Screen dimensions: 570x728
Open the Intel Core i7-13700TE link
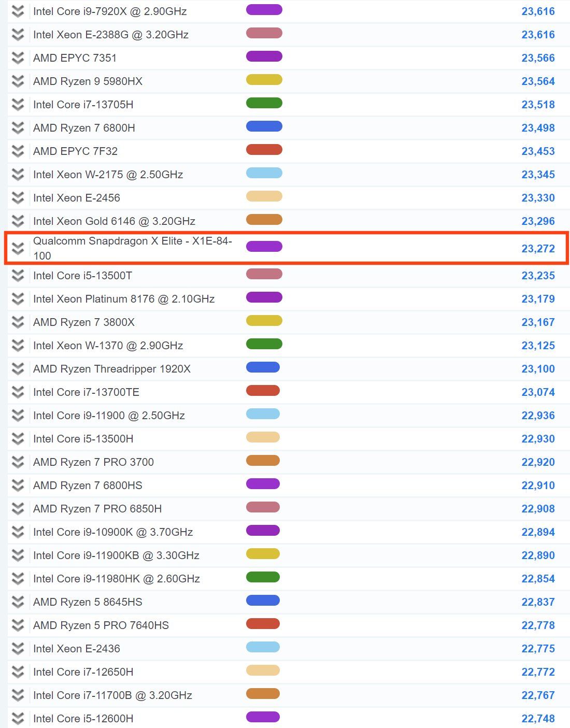click(x=86, y=392)
